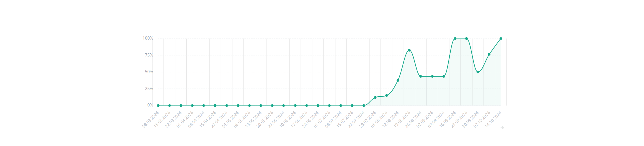
Task: Select the 09.09.2024 data point
Action: pyautogui.click(x=444, y=77)
